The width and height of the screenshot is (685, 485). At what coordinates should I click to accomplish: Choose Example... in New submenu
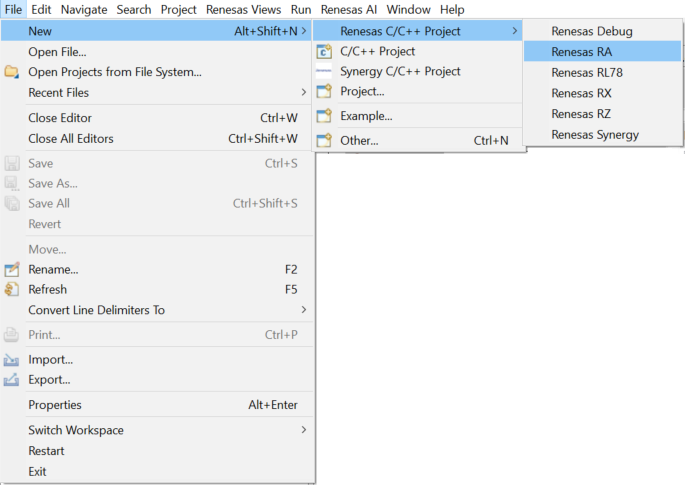point(418,116)
